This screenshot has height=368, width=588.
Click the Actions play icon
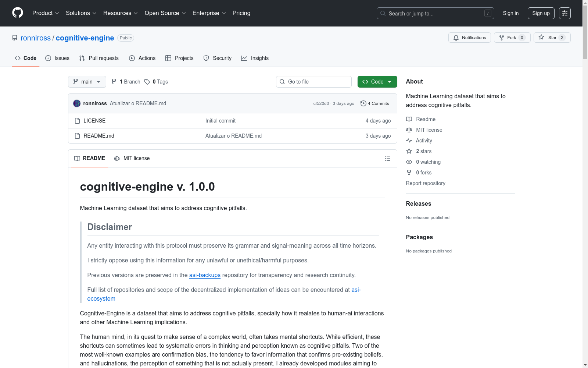[x=132, y=58]
